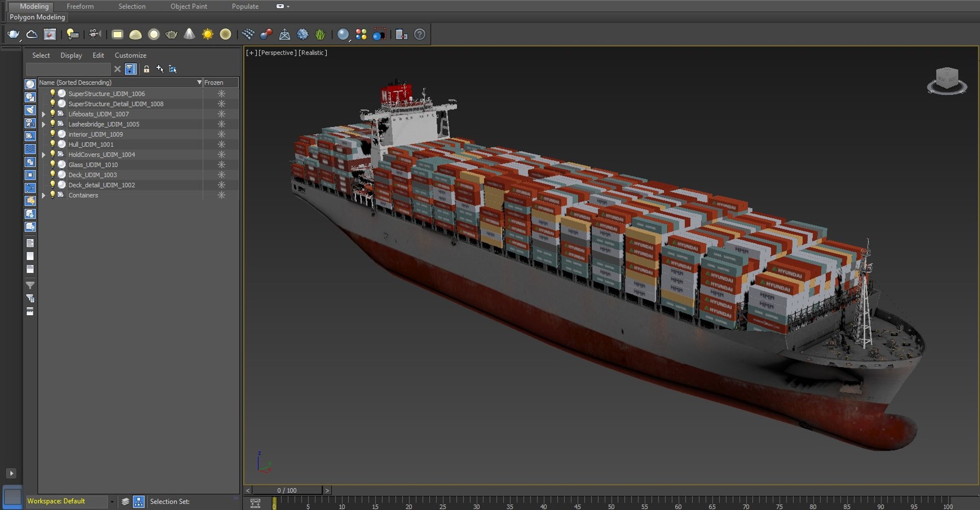Viewport: 980px width, 510px height.
Task: Click the play arrow button at left edge
Action: [11, 473]
